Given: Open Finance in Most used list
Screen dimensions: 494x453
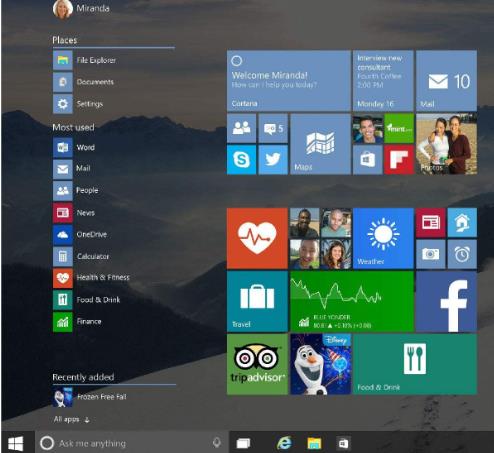Looking at the screenshot, I should (x=77, y=322).
